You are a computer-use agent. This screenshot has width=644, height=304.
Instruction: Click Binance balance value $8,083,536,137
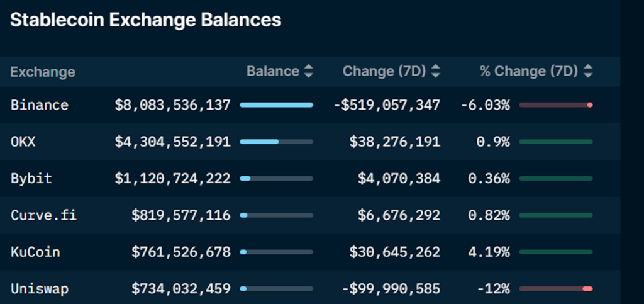[x=172, y=105]
